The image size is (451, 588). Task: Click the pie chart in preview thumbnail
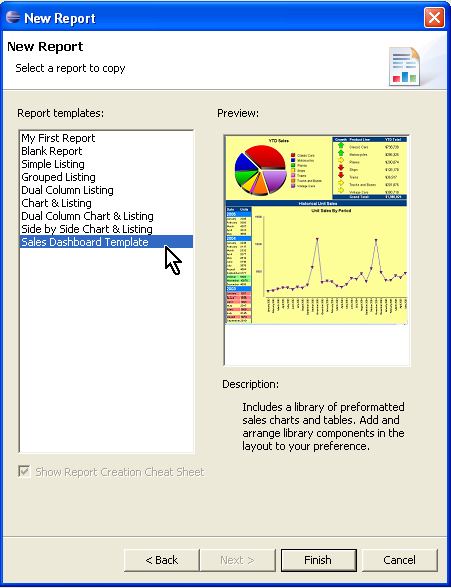point(261,170)
